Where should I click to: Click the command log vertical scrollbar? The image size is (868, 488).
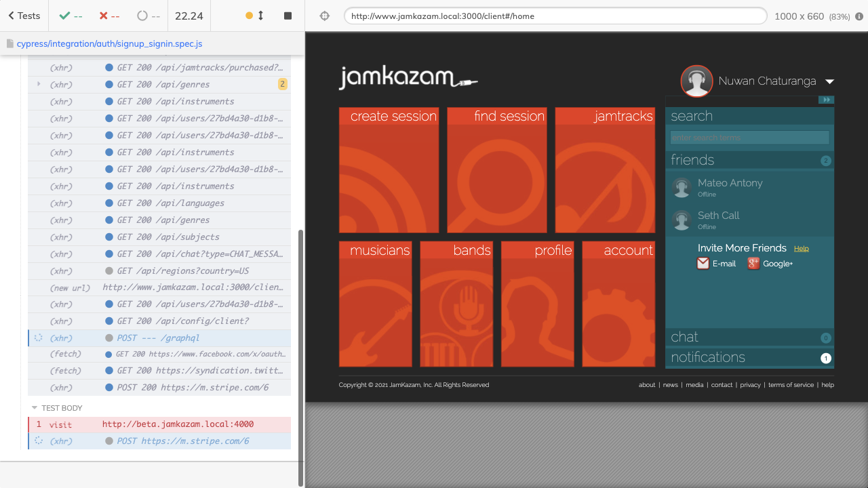click(301, 352)
